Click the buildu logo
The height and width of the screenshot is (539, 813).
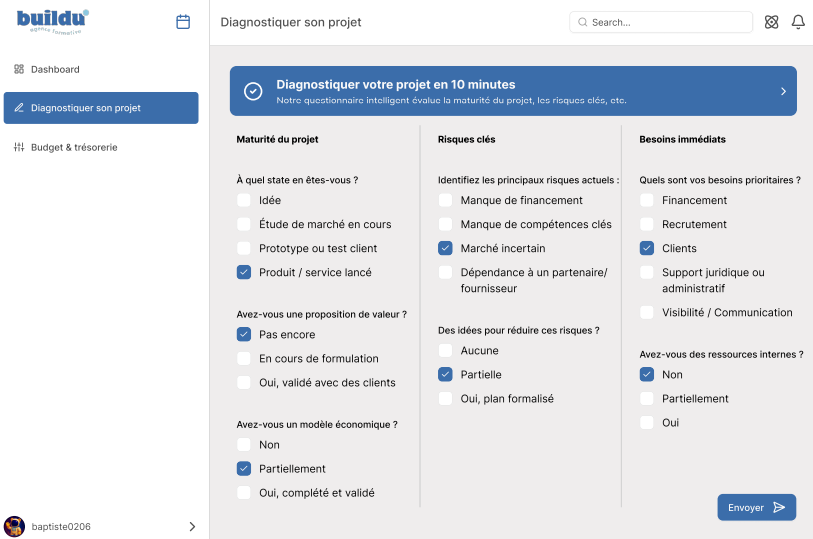pyautogui.click(x=53, y=21)
